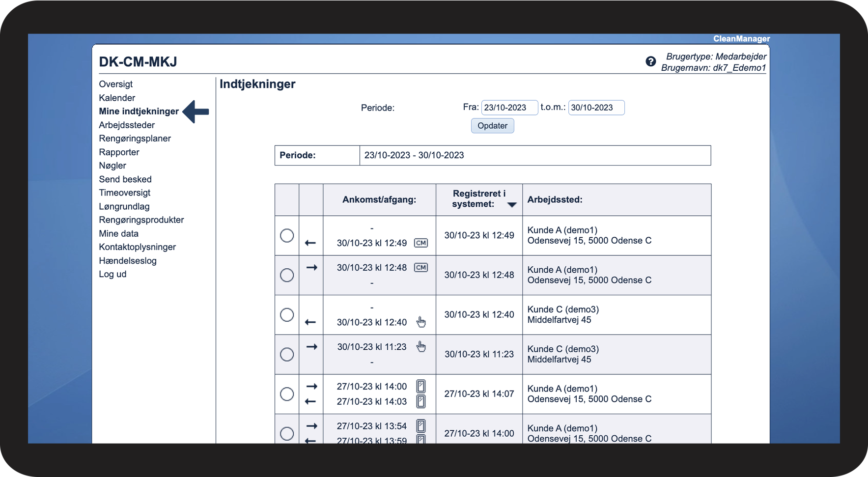Click the Indtjekninger page heading

pyautogui.click(x=257, y=84)
